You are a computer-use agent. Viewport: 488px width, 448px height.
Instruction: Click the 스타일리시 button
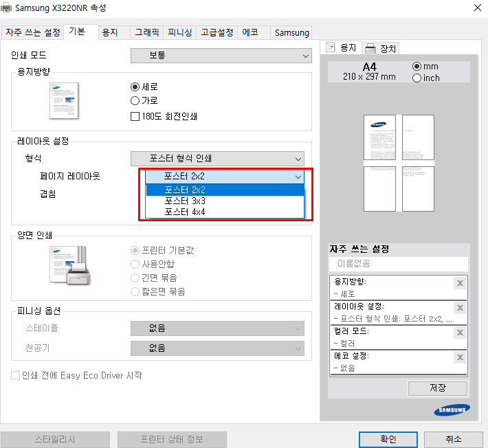(55, 440)
